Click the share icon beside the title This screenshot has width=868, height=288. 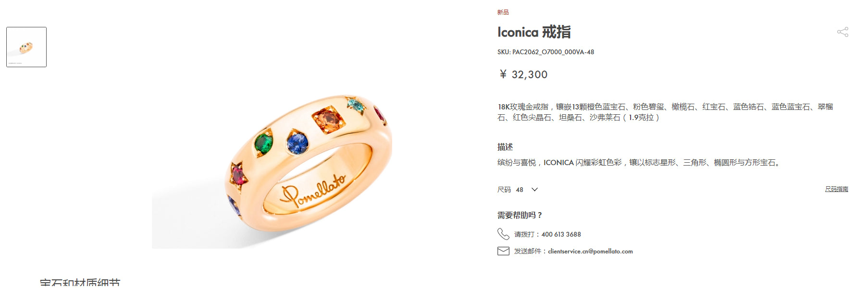[x=843, y=32]
